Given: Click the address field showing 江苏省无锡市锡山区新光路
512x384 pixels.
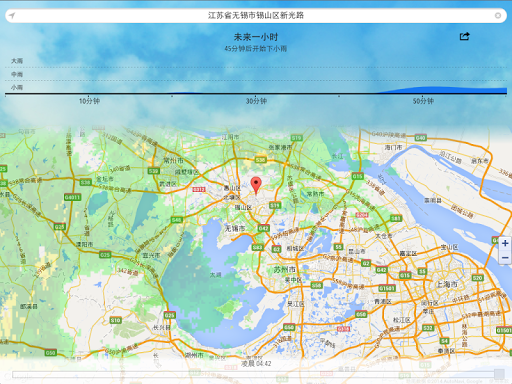Looking at the screenshot, I should pyautogui.click(x=256, y=16).
